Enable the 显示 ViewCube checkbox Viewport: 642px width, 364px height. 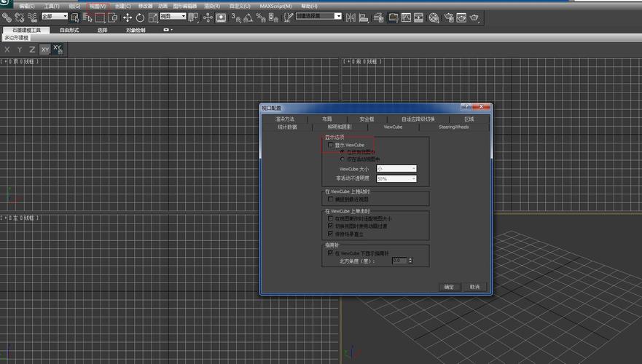[x=331, y=145]
